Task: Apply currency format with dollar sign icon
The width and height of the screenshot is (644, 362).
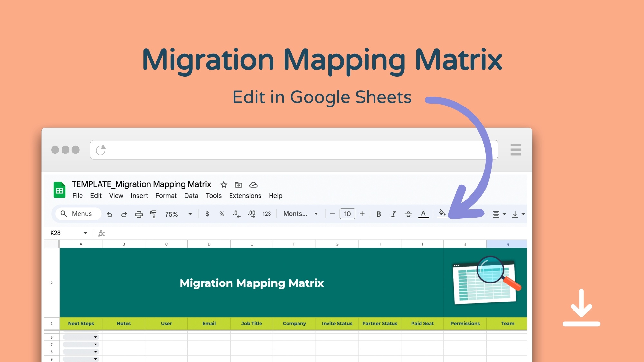Action: click(207, 214)
